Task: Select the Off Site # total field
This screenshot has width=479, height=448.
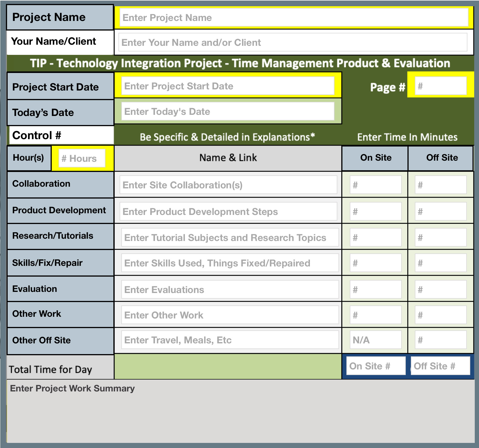Action: pyautogui.click(x=441, y=366)
